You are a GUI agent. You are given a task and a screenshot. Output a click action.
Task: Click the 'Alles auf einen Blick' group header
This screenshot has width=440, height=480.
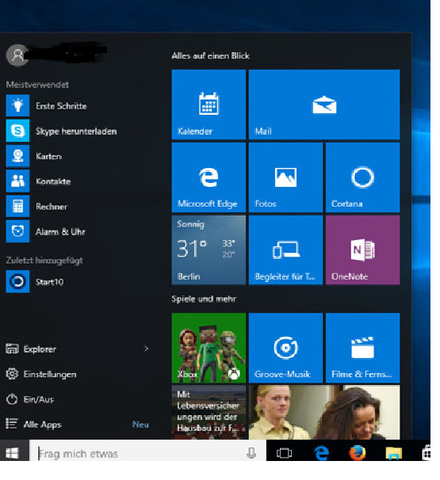point(211,56)
